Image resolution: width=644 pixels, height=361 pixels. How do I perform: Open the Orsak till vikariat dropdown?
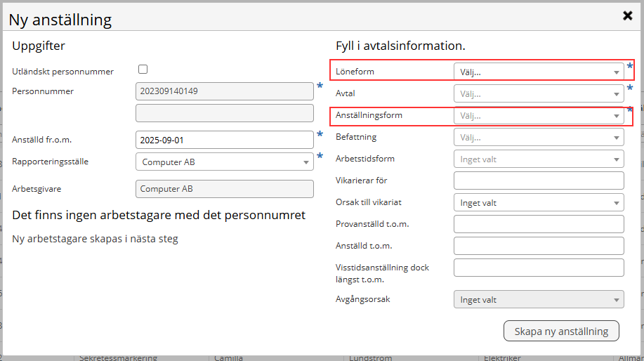pos(538,203)
